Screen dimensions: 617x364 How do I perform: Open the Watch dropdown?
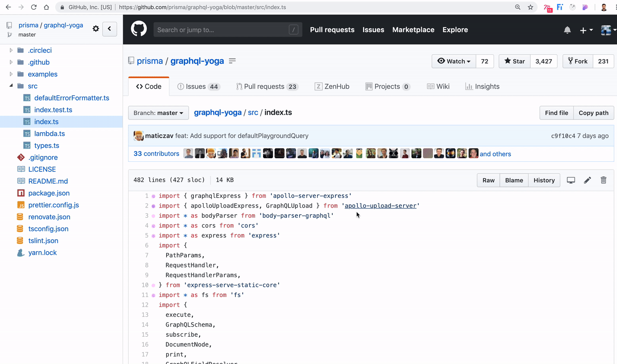click(x=453, y=61)
